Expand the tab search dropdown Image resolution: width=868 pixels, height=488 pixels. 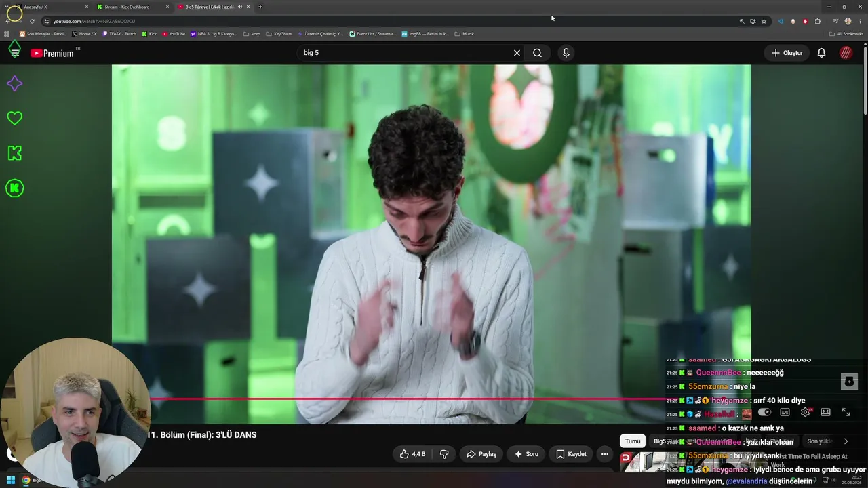tap(8, 7)
